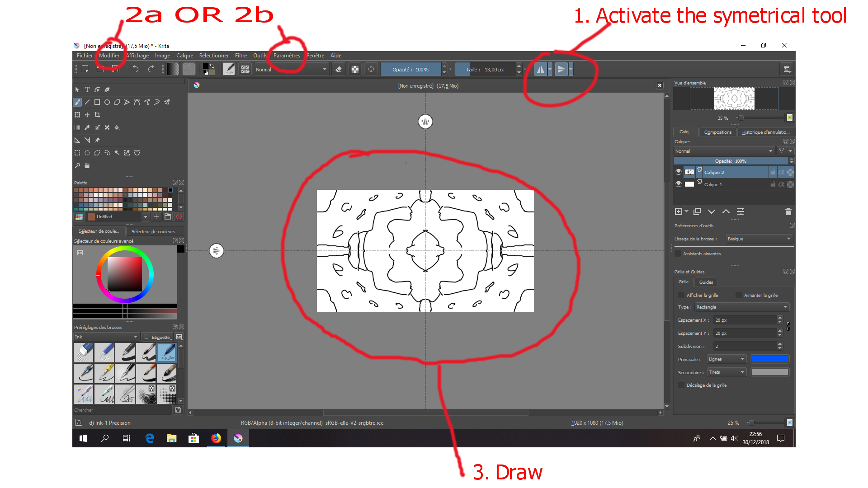Select the text tool
Image resolution: width=868 pixels, height=488 pixels.
[87, 89]
